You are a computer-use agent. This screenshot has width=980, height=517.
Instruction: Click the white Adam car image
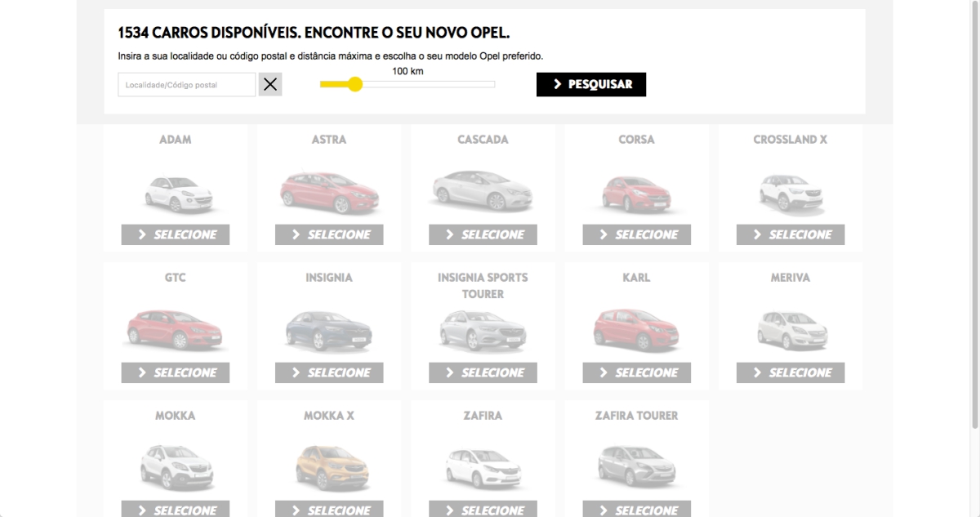[177, 193]
